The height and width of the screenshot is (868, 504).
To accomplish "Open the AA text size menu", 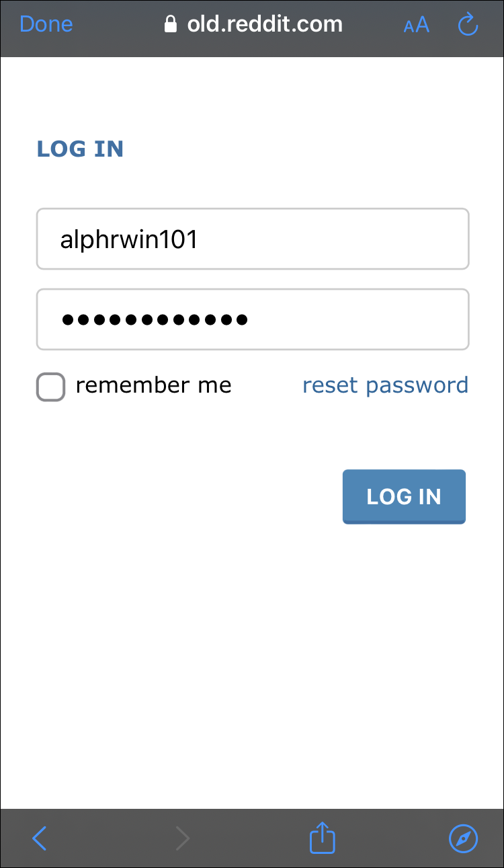I will click(x=416, y=26).
